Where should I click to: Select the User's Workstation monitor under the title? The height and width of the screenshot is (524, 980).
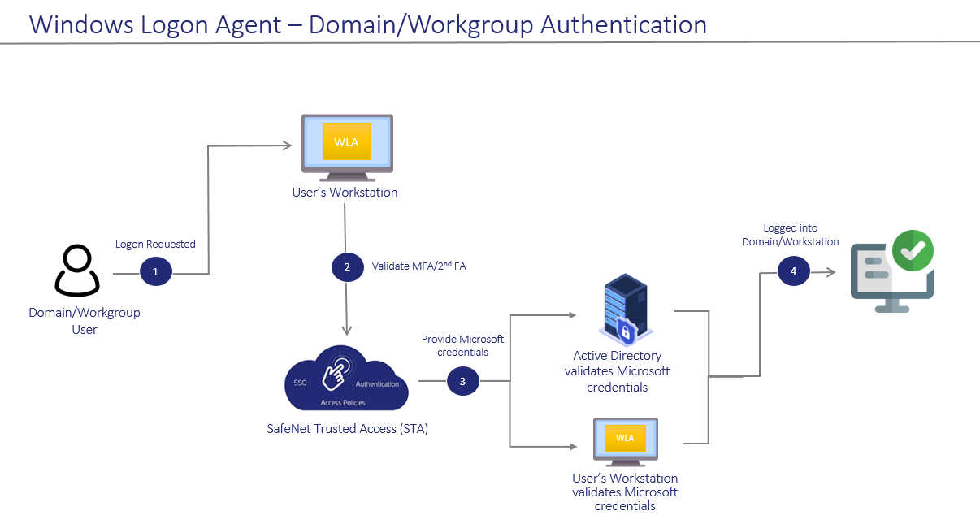[346, 149]
